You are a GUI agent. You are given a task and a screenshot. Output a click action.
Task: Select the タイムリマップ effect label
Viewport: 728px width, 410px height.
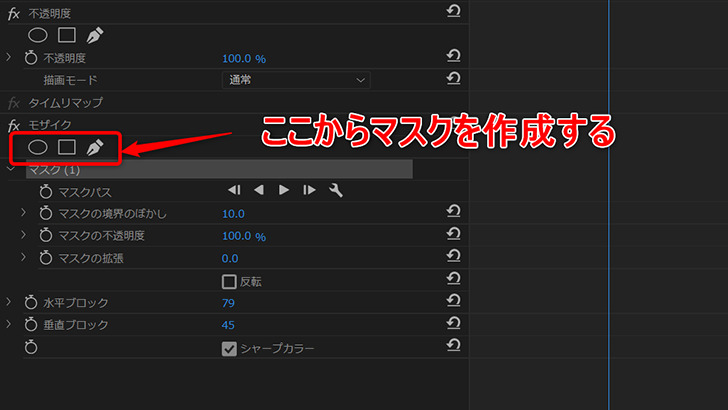(65, 103)
